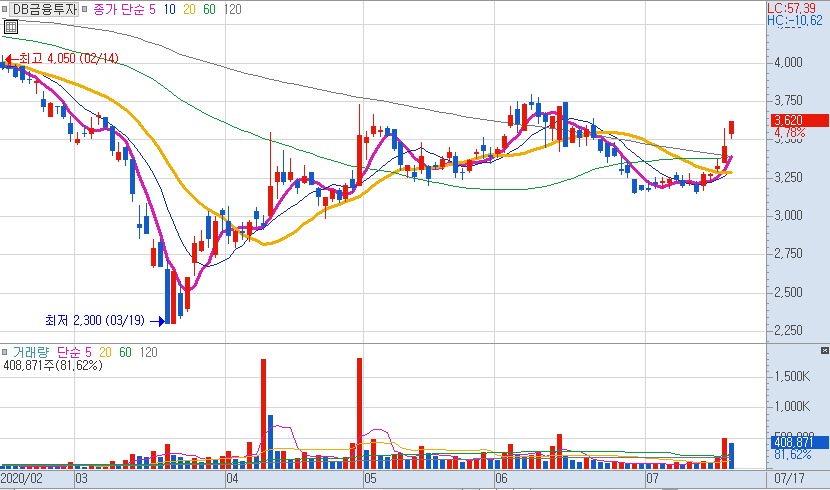830x490 pixels.
Task: Select the volume 120-period average label
Action: coord(149,352)
